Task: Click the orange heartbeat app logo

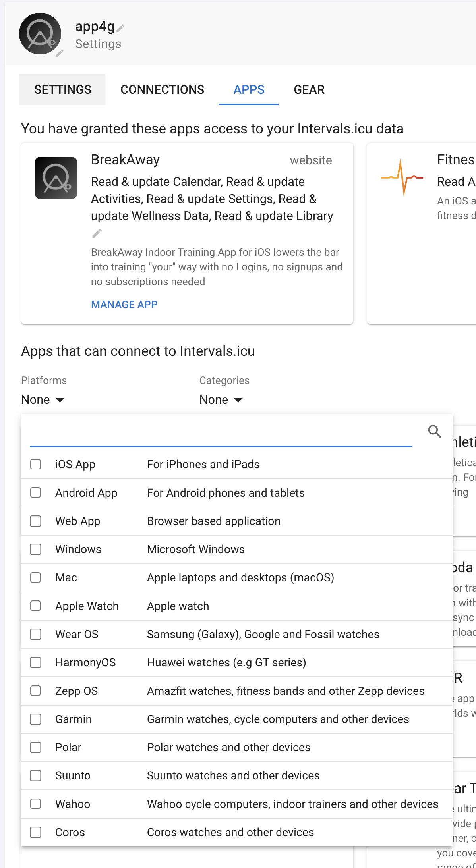Action: 402,177
